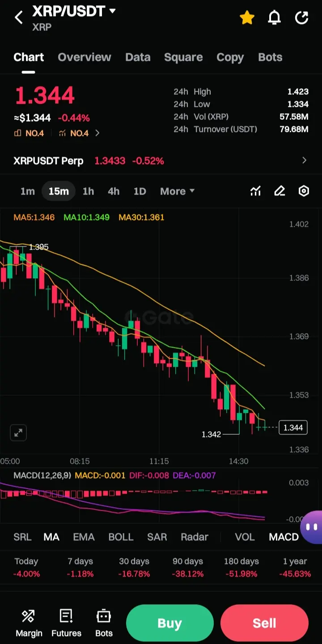Select the 1m timeframe
This screenshot has height=644, width=322.
[x=27, y=191]
